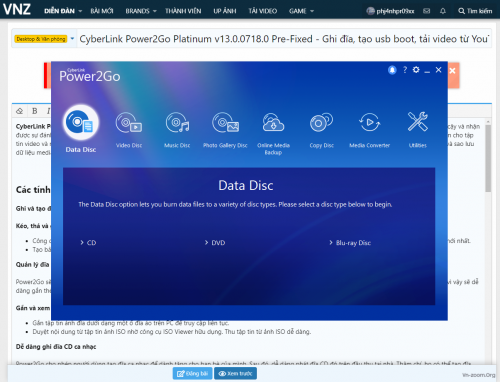500x382 pixels.
Task: Click the editor eraser remove formatting icon
Action: coord(20,111)
